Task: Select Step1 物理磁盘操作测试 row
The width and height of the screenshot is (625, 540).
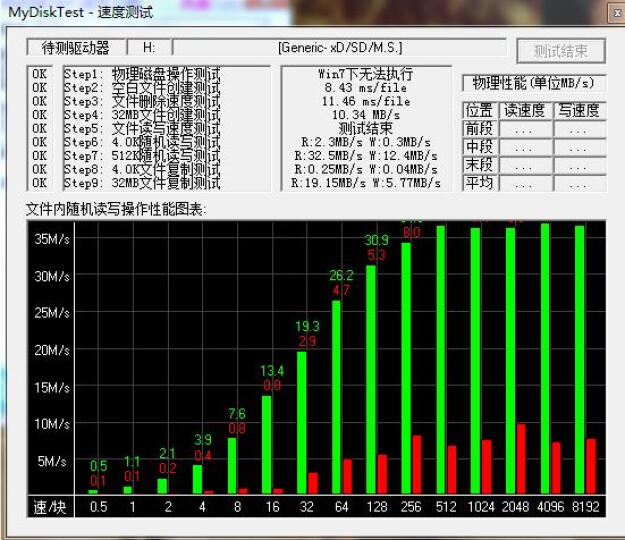Action: click(142, 74)
